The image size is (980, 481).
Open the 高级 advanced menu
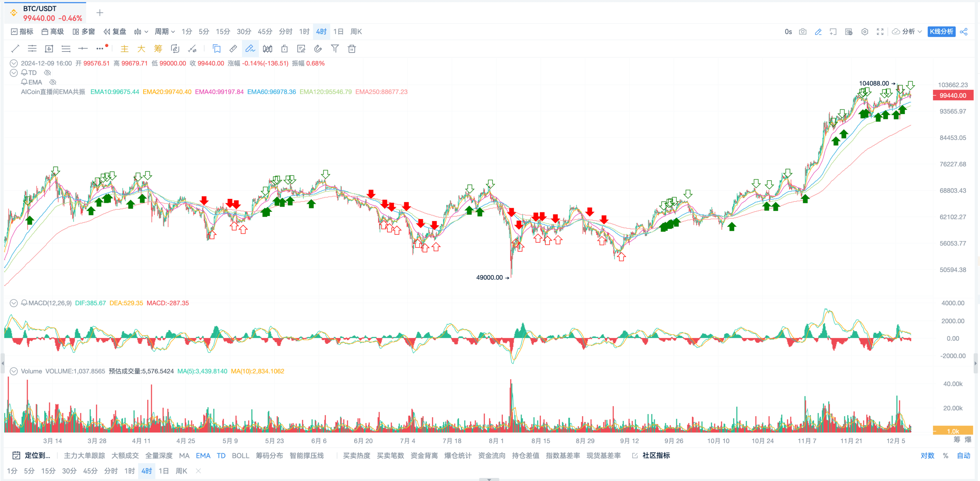click(x=52, y=32)
